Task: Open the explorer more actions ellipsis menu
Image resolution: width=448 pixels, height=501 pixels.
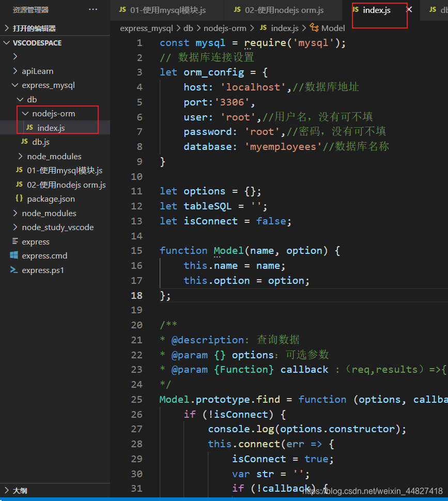Action: tap(93, 10)
